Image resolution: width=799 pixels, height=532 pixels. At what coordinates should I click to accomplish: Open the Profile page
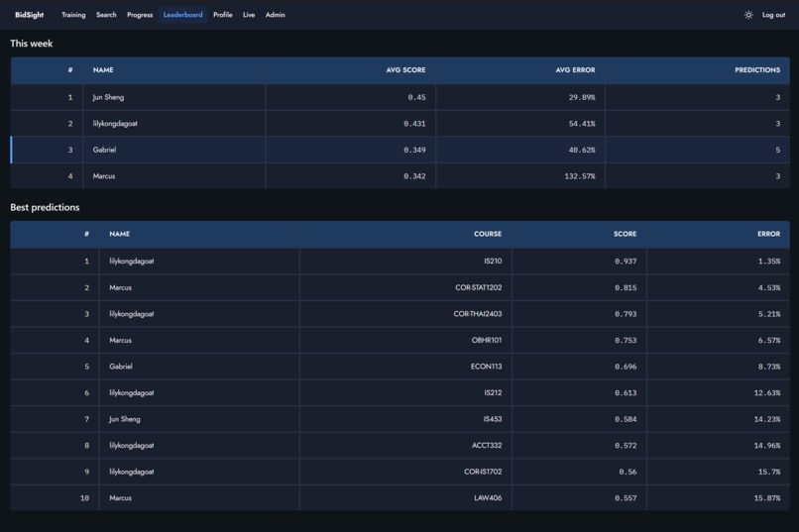[x=223, y=15]
